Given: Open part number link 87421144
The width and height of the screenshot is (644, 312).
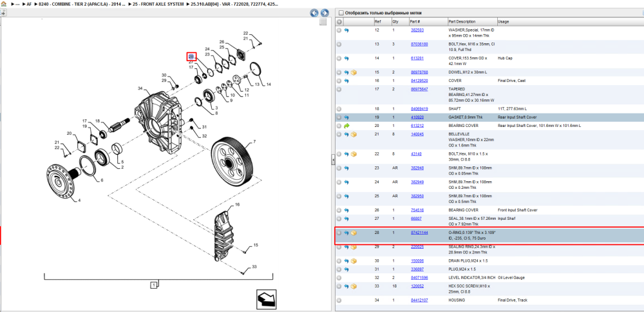Looking at the screenshot, I should (x=420, y=233).
